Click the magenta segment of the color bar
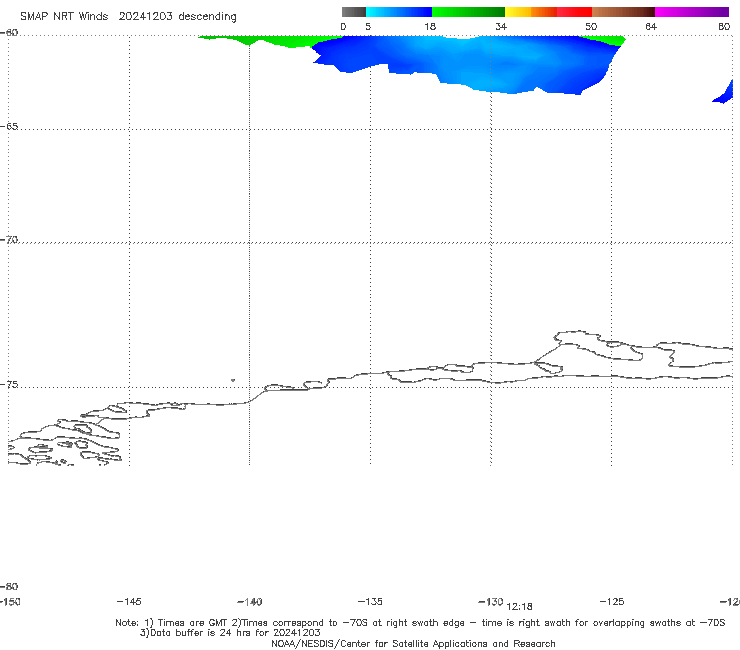Viewport: 740px width, 650px height. 692,12
